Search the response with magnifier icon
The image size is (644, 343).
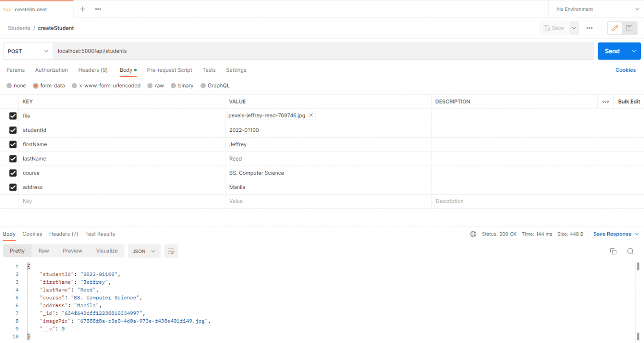click(x=630, y=251)
